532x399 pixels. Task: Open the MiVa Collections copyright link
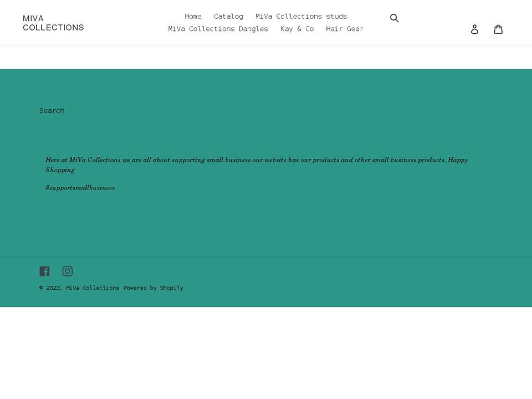coord(92,288)
